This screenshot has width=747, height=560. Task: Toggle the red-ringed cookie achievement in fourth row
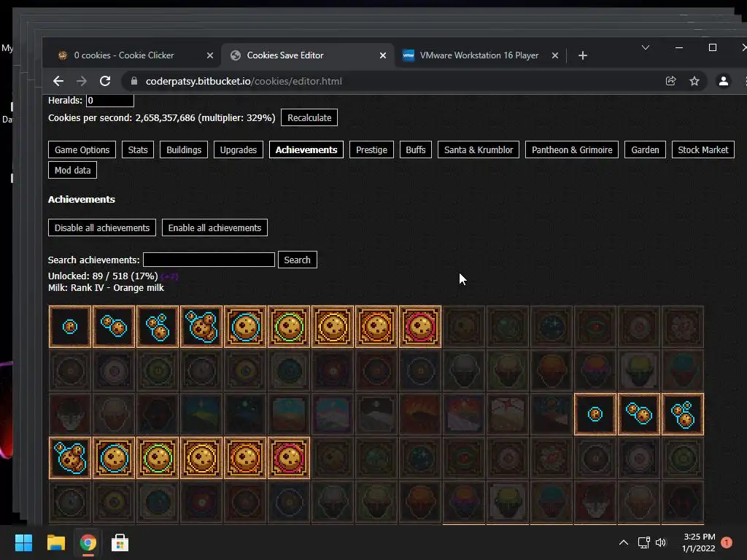pyautogui.click(x=289, y=458)
